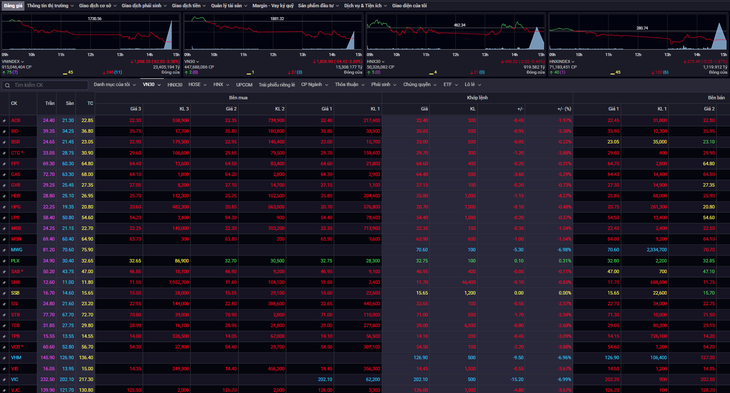Pin the FPT stock row

pos(4,164)
